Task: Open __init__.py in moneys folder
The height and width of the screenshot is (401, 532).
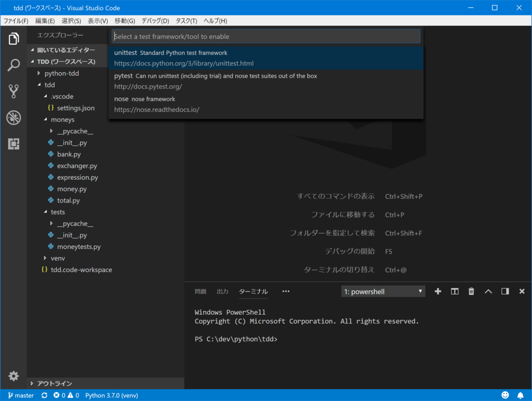Action: pos(72,143)
